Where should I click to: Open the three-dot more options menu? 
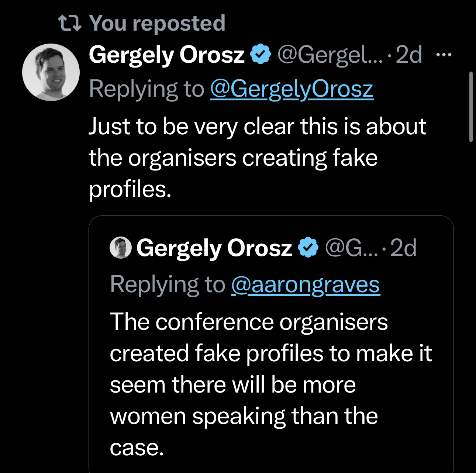coord(444,55)
